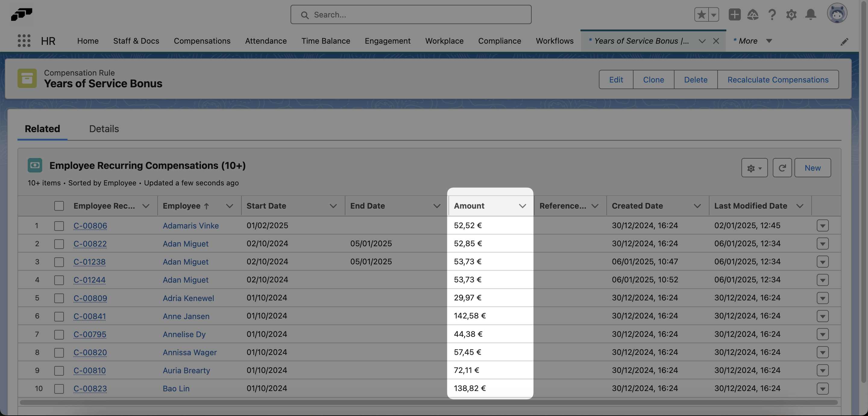The height and width of the screenshot is (416, 868).
Task: Navigate to the Compensations tab
Action: point(202,41)
